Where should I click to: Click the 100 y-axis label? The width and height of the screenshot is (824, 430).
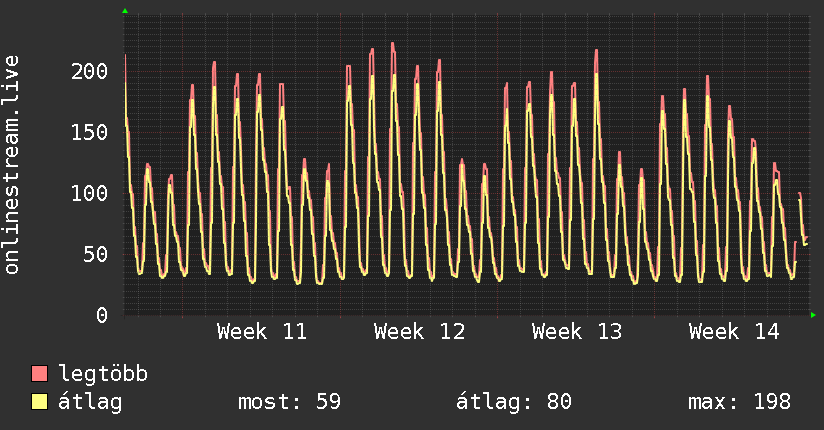pos(89,193)
